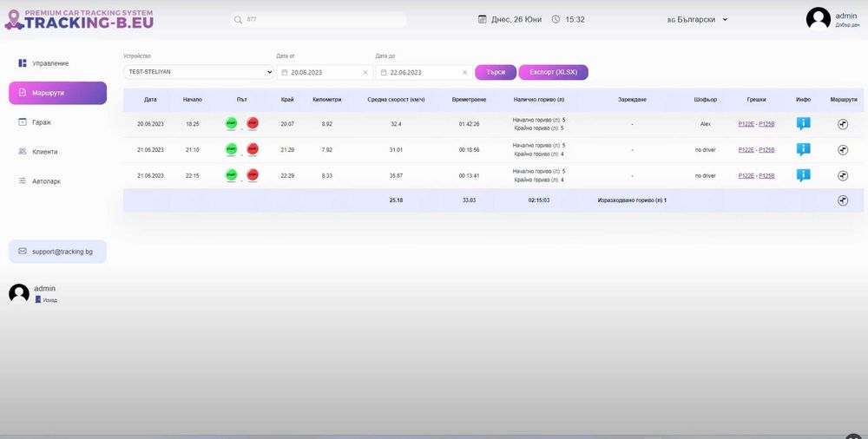Screen dimensions: 868x439
Task: Click the P122E error link in the 21:10 row
Action: [x=746, y=150]
